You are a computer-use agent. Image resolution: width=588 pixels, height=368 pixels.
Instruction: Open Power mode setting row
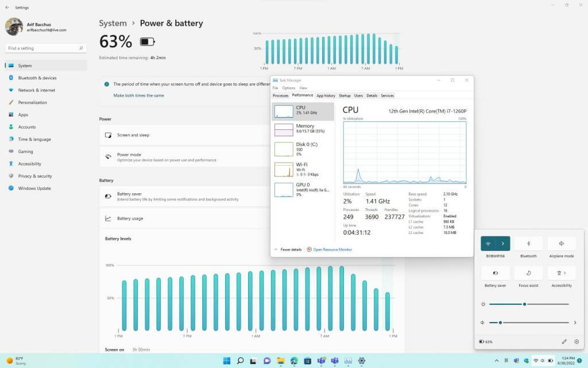[x=185, y=157]
